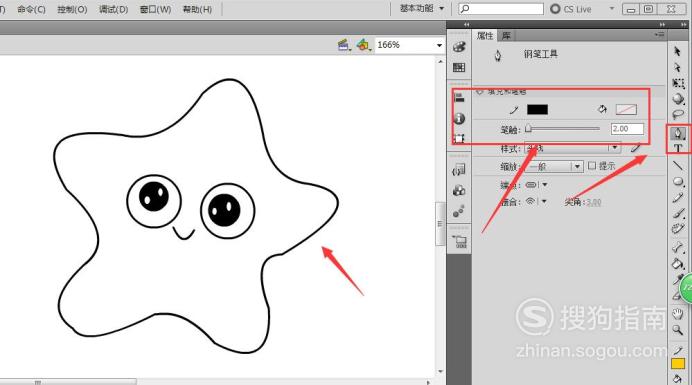Open the Color panel icon
This screenshot has height=385, width=692.
(x=459, y=47)
